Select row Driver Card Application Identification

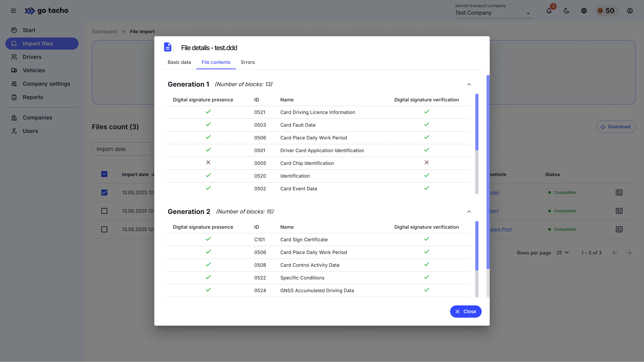click(x=319, y=151)
